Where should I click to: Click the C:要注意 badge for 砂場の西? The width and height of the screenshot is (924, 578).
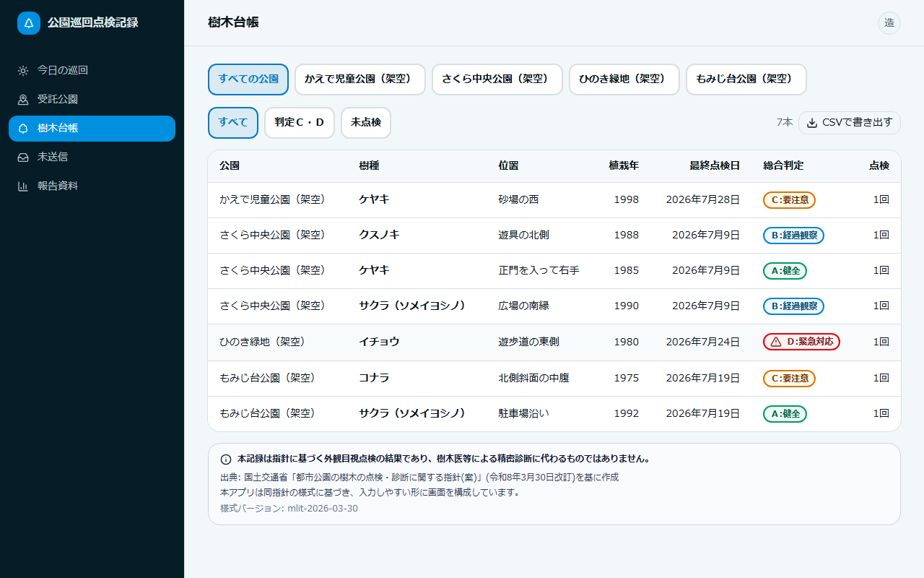[x=789, y=200]
